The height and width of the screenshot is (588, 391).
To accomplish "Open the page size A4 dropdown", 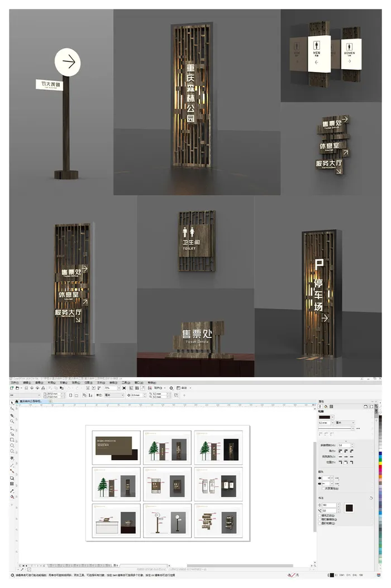I will (x=23, y=395).
